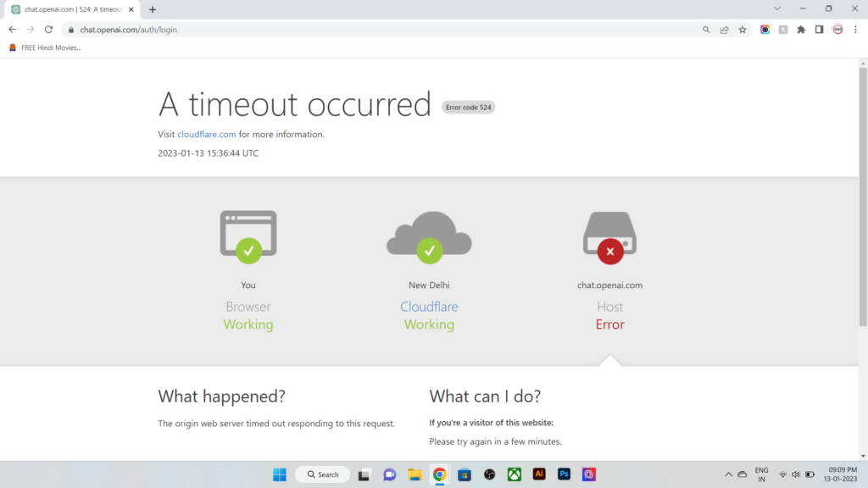
Task: Bookmark this tab with the star icon
Action: (743, 30)
